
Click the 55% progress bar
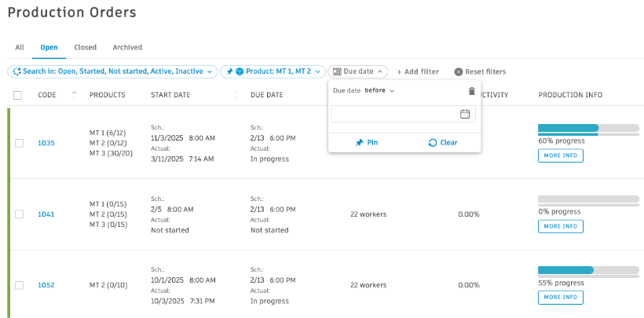[587, 270]
